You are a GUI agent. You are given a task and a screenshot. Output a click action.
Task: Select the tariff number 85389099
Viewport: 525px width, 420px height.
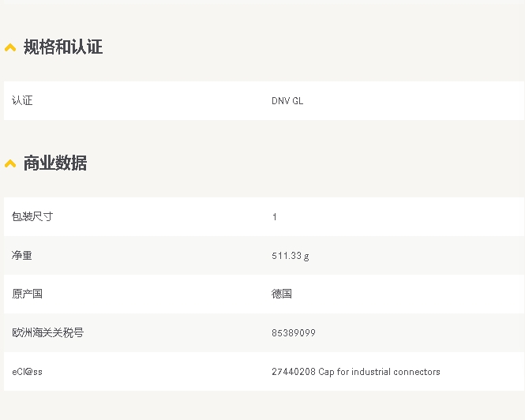point(294,333)
